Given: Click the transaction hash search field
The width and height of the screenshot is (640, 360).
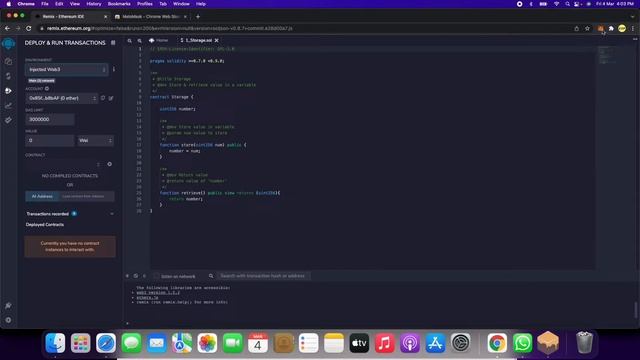Looking at the screenshot, I should point(263,276).
